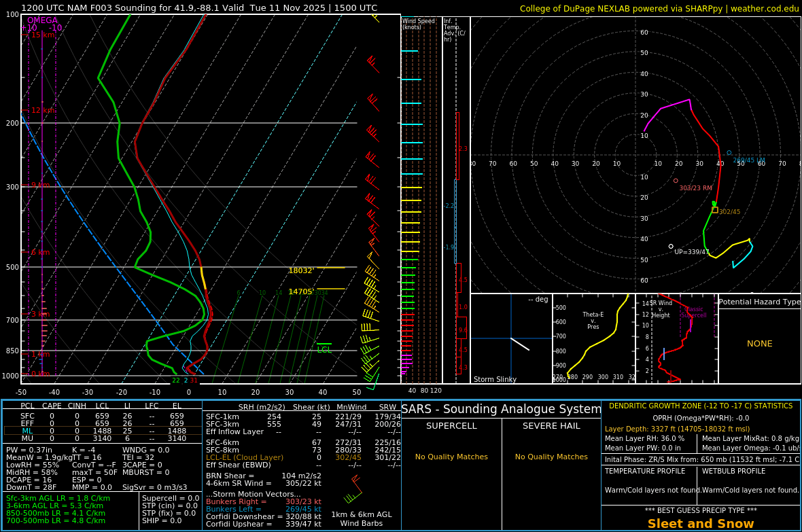This screenshot has height=532, width=802.
Task: Click the 'SRH (m2/s2)' column header
Action: point(262,407)
